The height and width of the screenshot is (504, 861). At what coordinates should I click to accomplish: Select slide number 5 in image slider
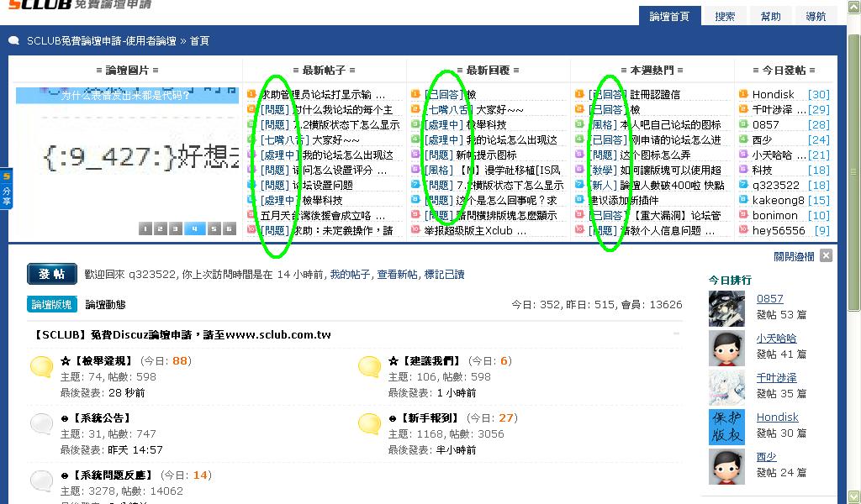214,228
